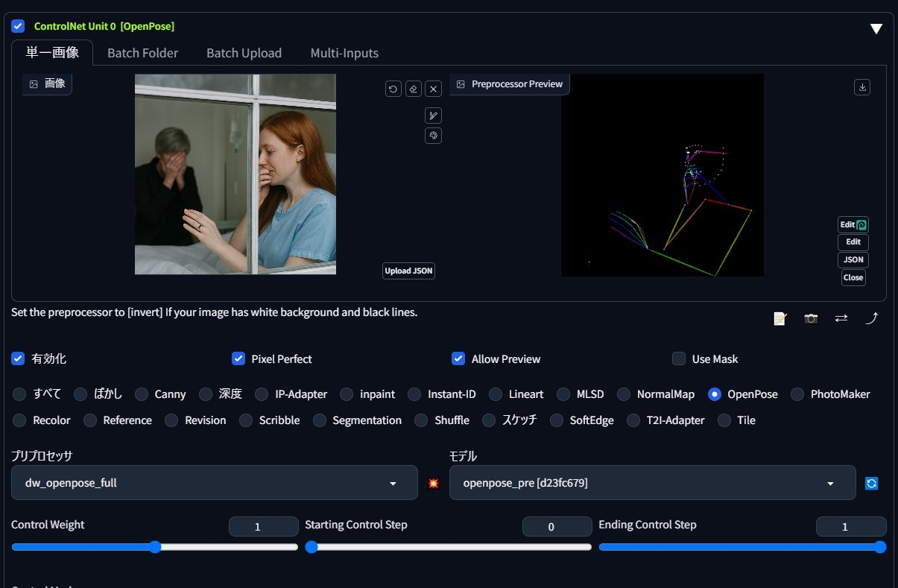
Task: Collapse the ControlNet Unit 0 panel triangle
Action: pyautogui.click(x=876, y=29)
